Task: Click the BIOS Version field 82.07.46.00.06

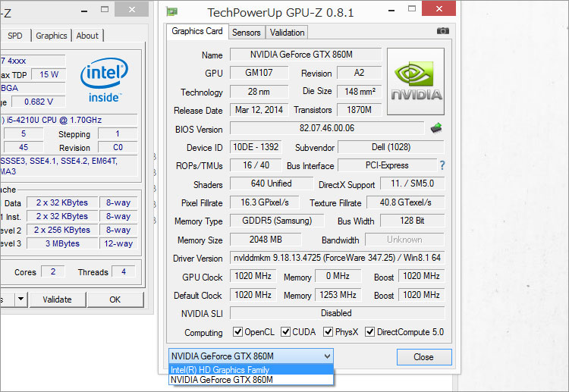Action: coord(327,128)
